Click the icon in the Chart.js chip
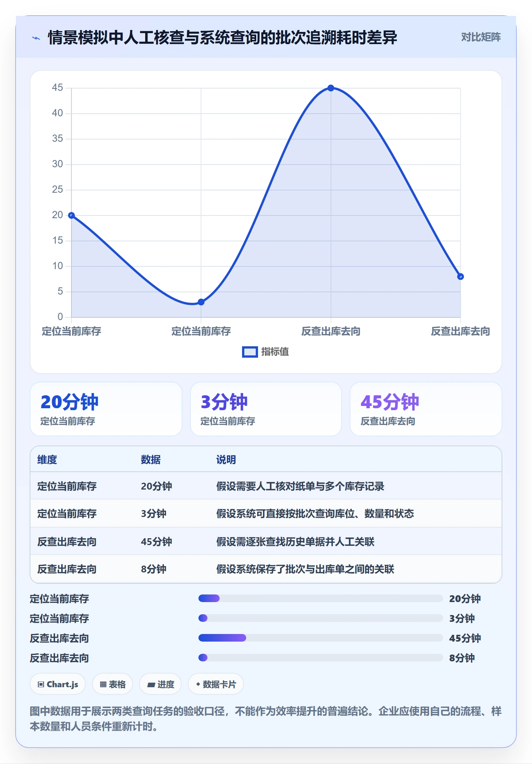Screen dimensions: 532x764 point(41,685)
